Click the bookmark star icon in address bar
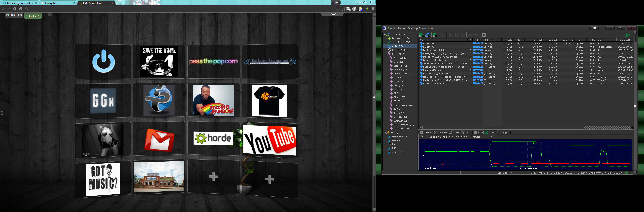The height and width of the screenshot is (212, 644). click(342, 9)
